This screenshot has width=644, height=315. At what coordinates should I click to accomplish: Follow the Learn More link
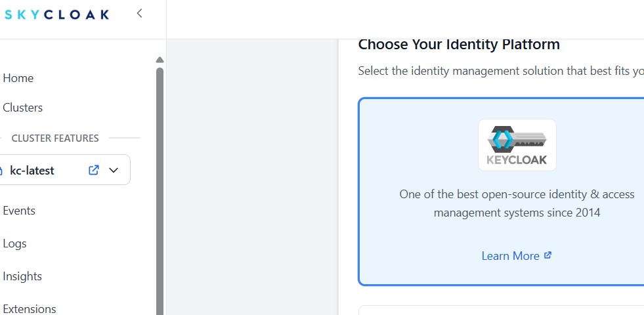510,256
